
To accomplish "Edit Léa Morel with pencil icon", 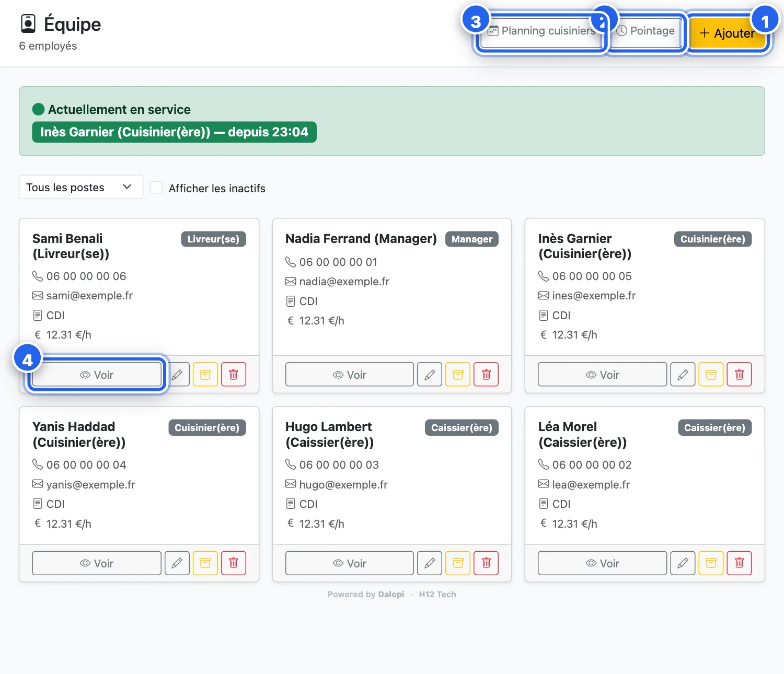I will (683, 563).
